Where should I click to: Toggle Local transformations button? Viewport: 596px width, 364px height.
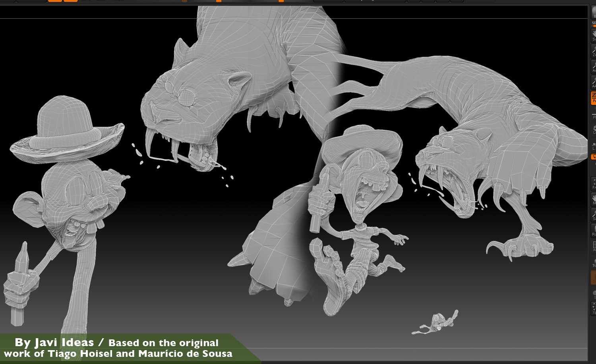coord(594,129)
